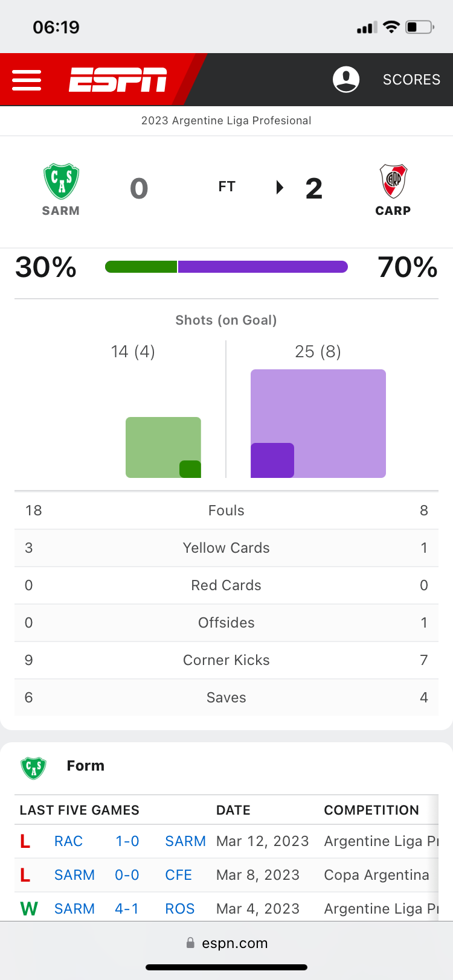Open the SCORES menu
The image size is (453, 980).
(411, 80)
